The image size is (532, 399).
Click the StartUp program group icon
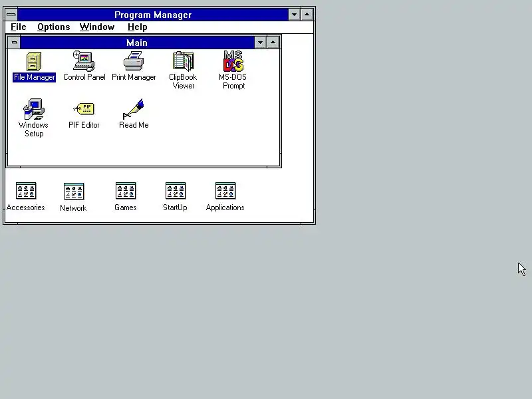point(176,191)
